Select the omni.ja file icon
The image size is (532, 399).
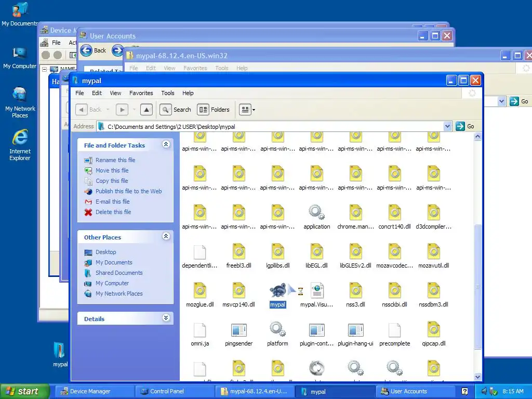(199, 329)
